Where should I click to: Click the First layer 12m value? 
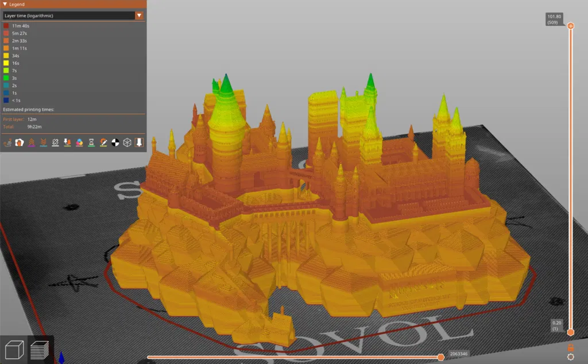(32, 119)
